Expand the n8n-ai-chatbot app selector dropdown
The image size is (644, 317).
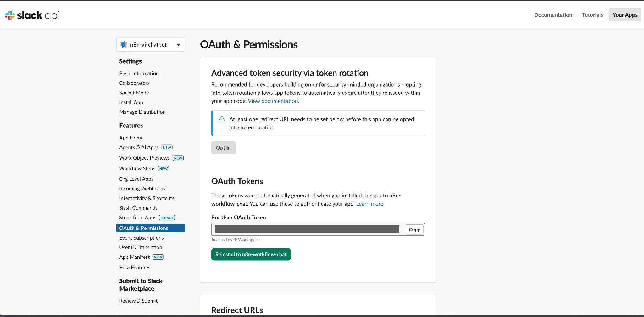(178, 45)
